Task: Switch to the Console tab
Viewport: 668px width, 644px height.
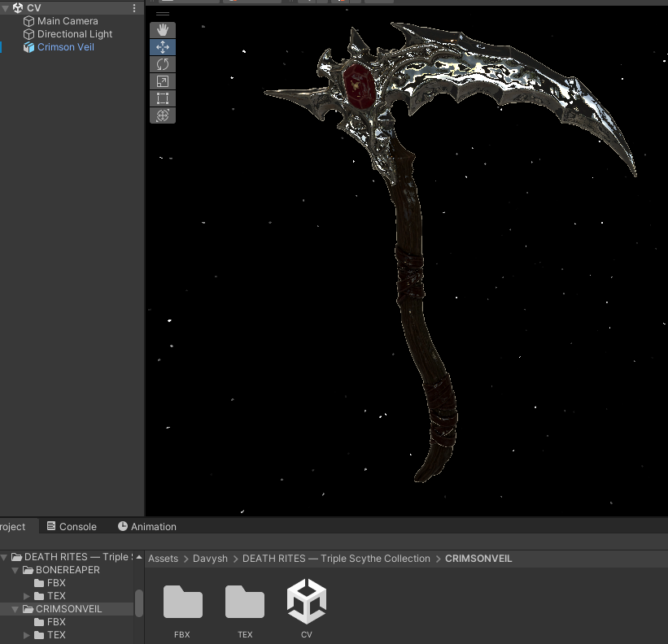Action: coord(72,527)
